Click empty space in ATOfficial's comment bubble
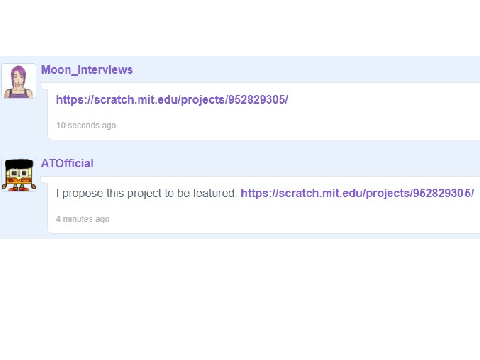This screenshot has width=480, height=360. pyautogui.click(x=300, y=217)
